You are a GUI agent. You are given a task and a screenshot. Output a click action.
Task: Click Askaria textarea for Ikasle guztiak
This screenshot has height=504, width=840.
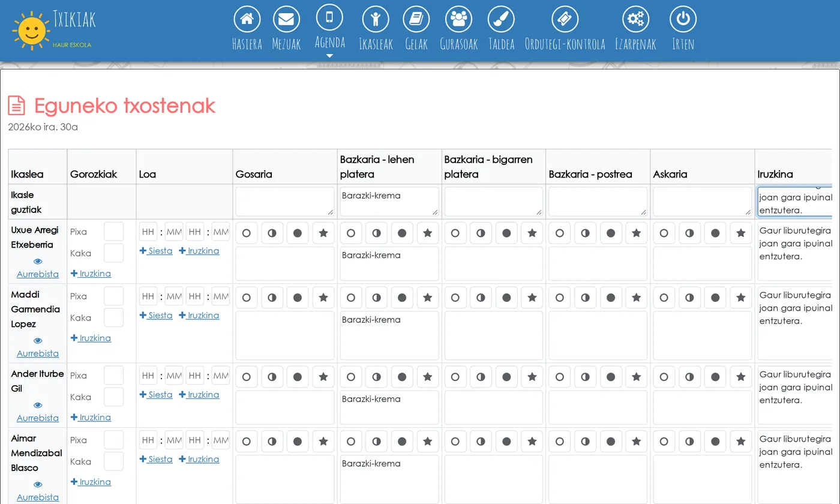(x=702, y=202)
